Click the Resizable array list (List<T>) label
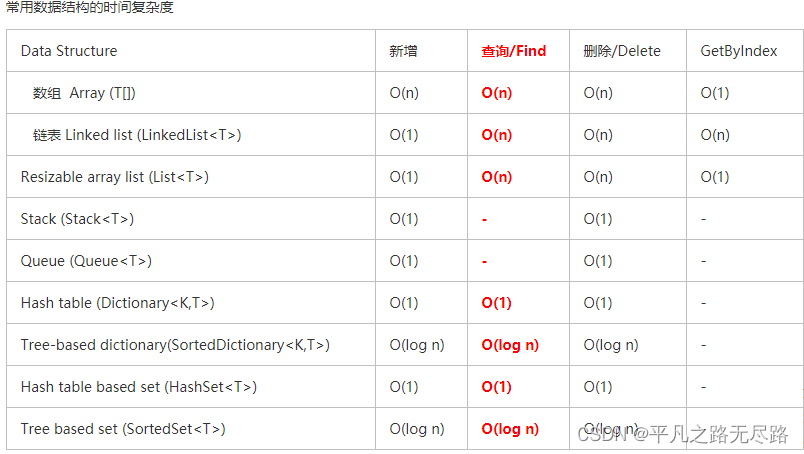804x454 pixels. 114,177
